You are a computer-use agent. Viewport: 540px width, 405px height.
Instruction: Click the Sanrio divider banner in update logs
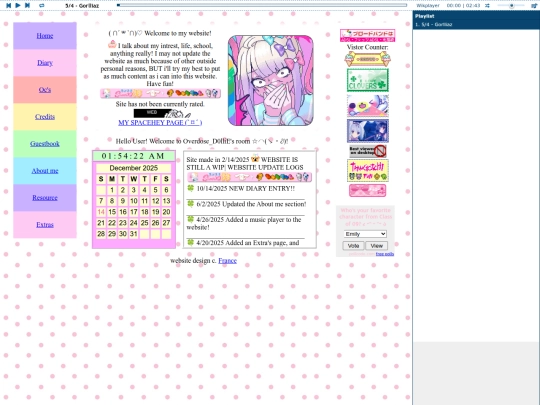[x=249, y=177]
